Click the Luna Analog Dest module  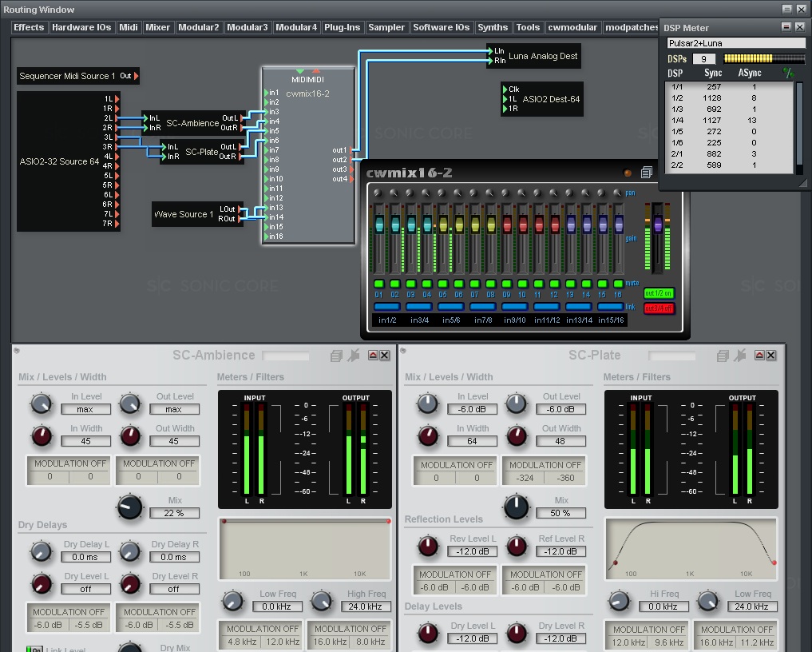pyautogui.click(x=543, y=57)
